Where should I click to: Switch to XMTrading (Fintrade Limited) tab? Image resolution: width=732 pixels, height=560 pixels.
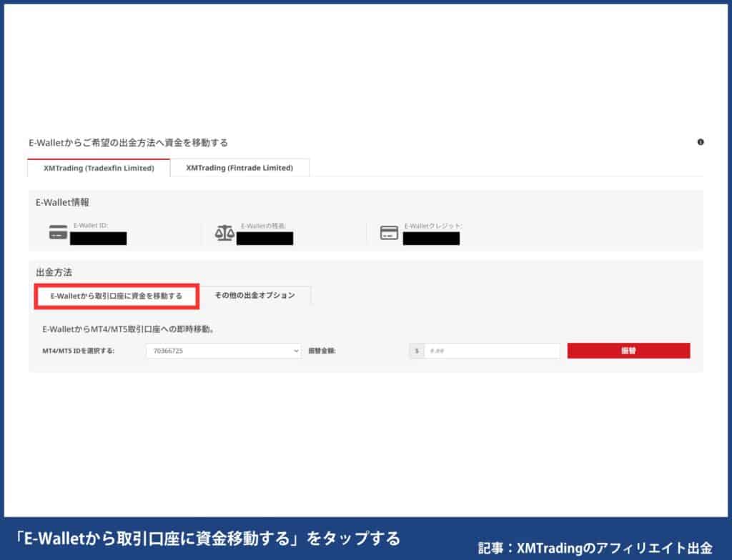(239, 168)
